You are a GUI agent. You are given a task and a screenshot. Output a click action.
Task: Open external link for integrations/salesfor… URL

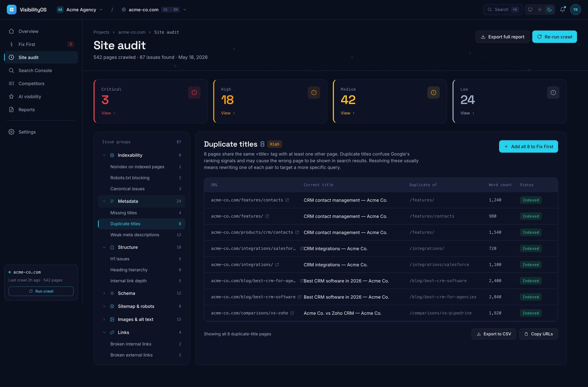click(x=301, y=249)
